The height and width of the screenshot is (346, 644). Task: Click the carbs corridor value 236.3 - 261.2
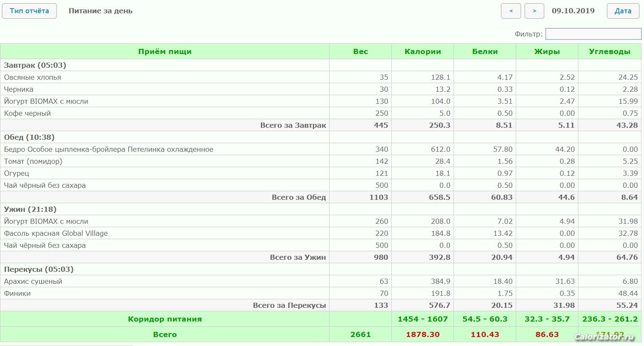click(x=610, y=319)
